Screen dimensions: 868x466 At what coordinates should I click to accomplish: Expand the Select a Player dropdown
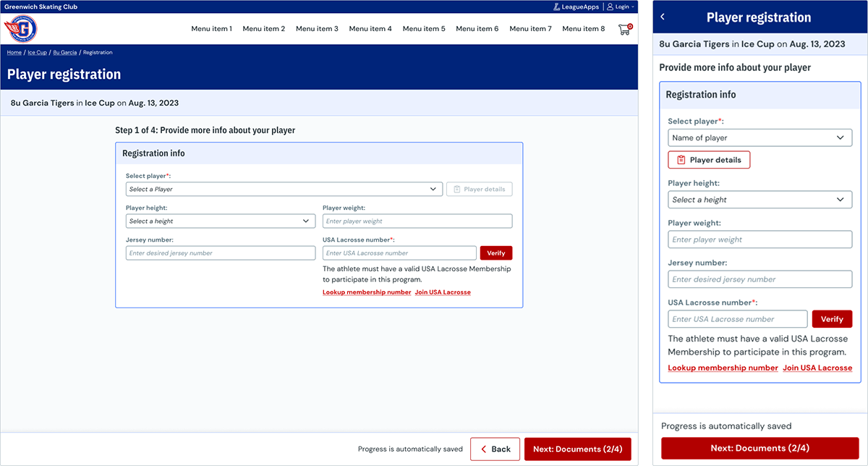point(284,189)
